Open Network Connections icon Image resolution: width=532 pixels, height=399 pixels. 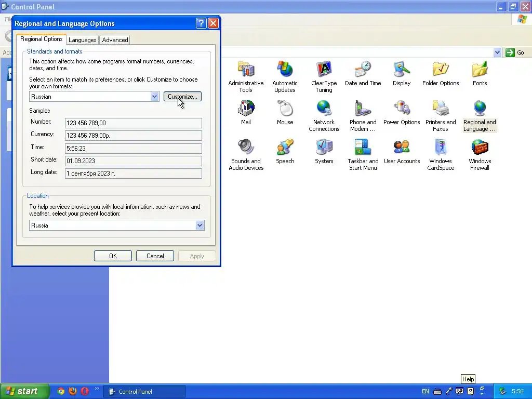pos(324,116)
